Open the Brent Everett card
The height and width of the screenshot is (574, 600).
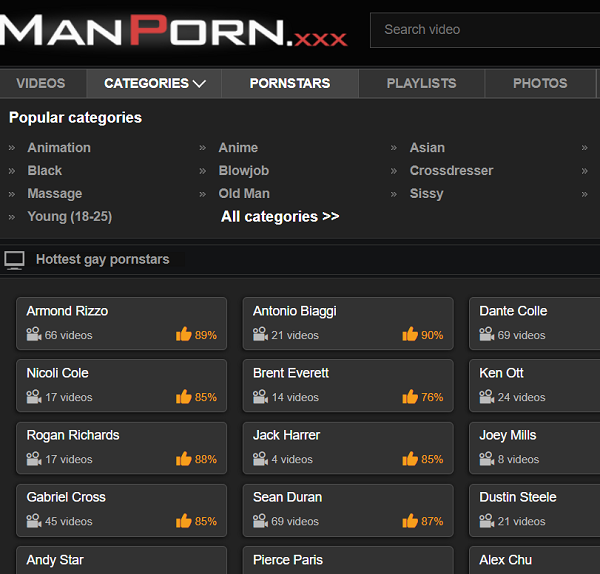(x=348, y=385)
